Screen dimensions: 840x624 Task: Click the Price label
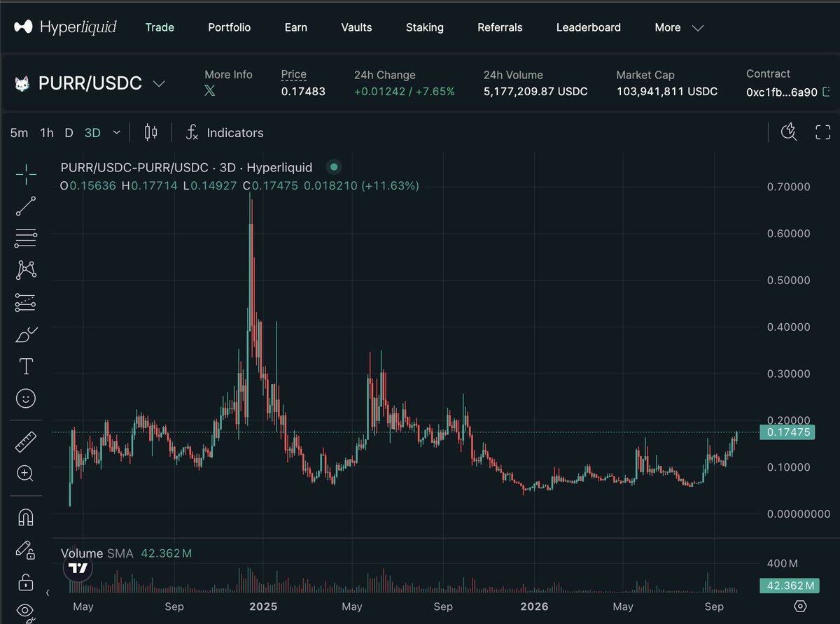coord(294,74)
